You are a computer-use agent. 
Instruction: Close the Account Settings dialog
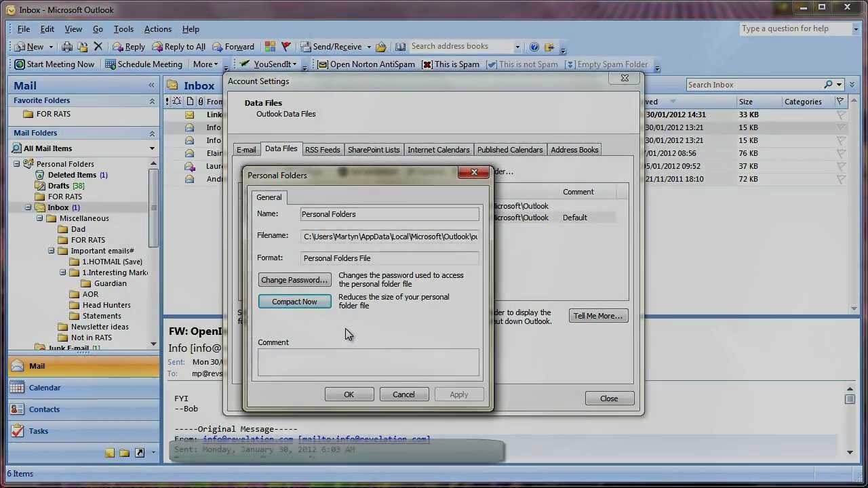tap(609, 399)
